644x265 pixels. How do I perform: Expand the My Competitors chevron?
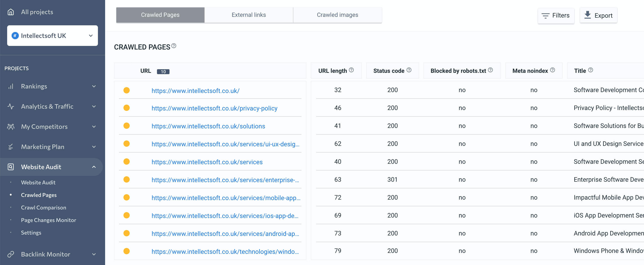[94, 127]
